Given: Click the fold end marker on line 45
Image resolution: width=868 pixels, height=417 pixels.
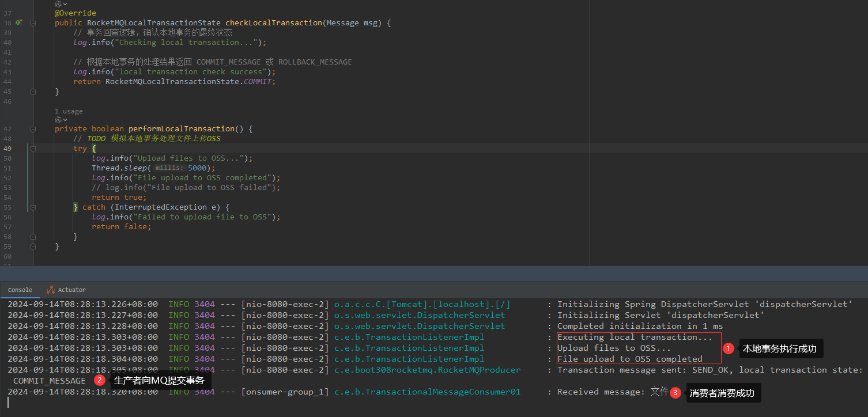Looking at the screenshot, I should point(33,92).
